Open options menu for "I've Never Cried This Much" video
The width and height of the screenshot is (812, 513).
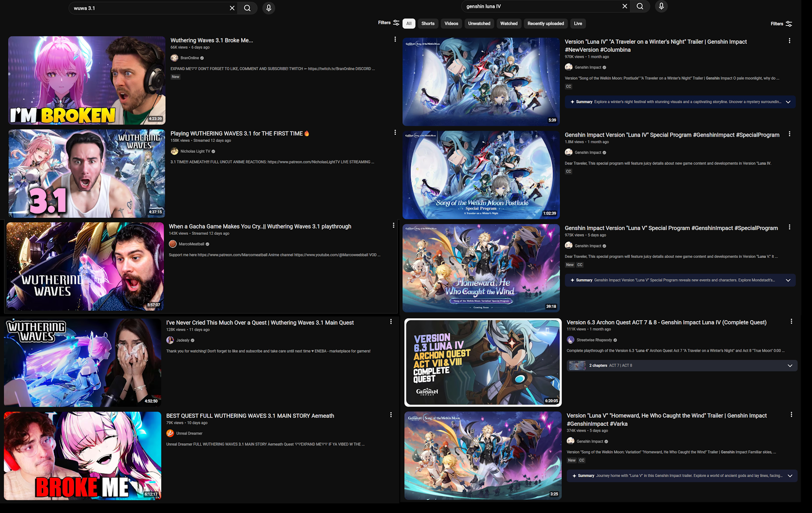click(391, 322)
